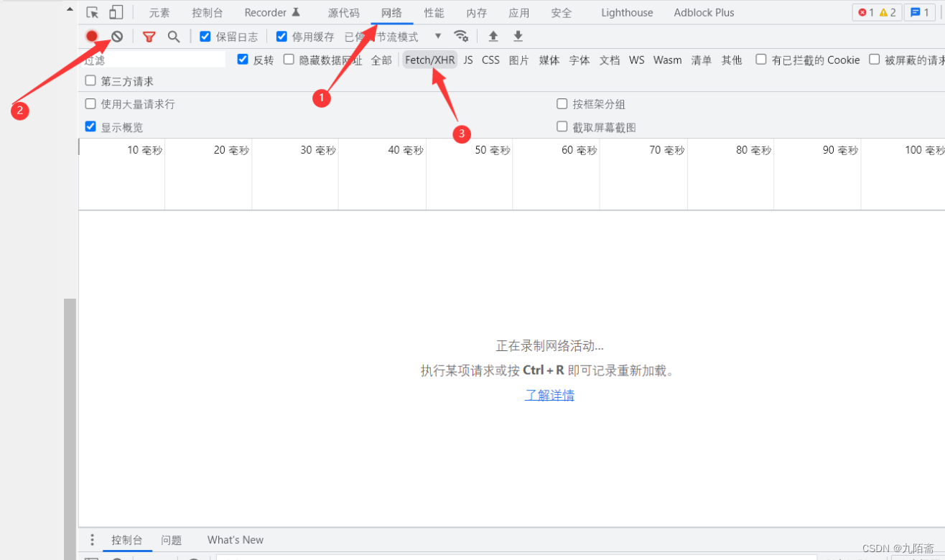The width and height of the screenshot is (945, 560).
Task: Filter requests by 其他 type
Action: click(732, 60)
